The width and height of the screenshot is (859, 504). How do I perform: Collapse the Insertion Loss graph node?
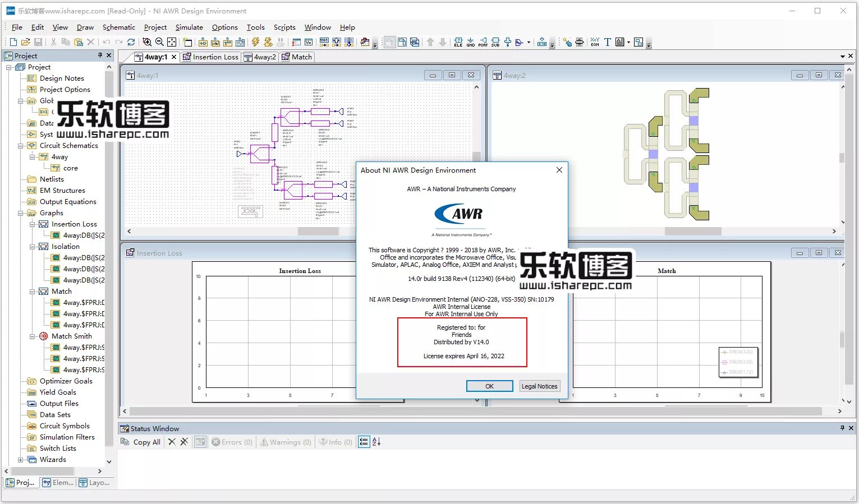(32, 224)
